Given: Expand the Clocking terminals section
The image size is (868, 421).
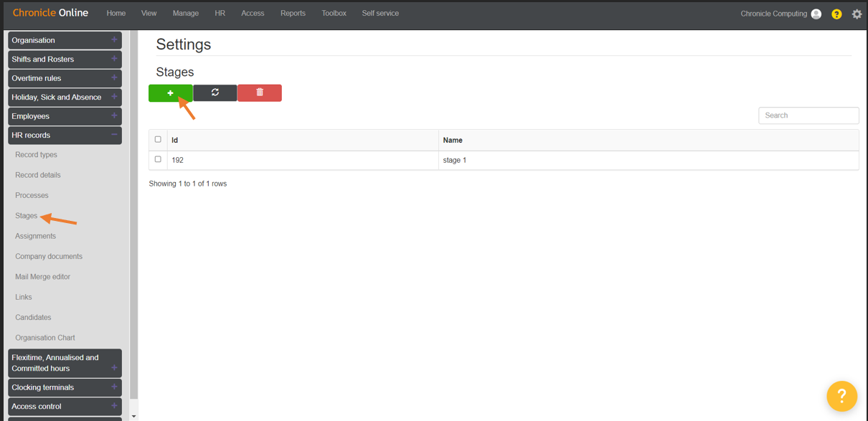Looking at the screenshot, I should point(65,387).
